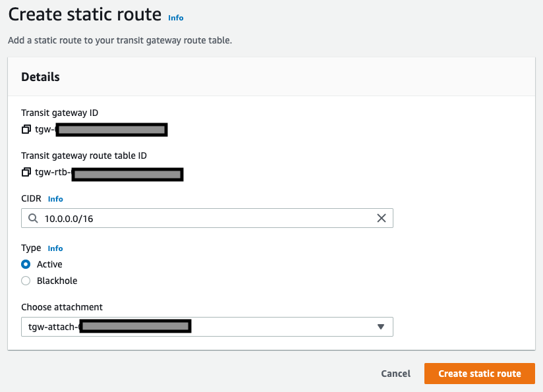This screenshot has height=392, width=543.
Task: Click the Create static route button
Action: coord(479,373)
